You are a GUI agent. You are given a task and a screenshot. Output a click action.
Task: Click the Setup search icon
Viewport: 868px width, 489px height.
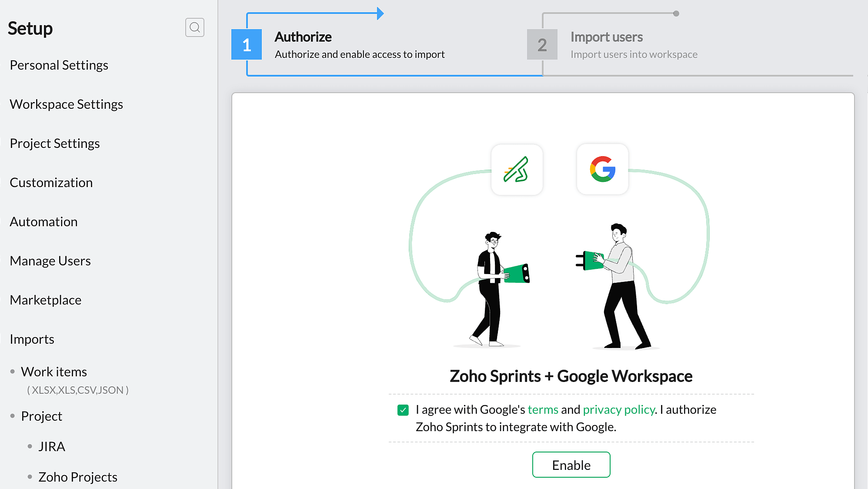(194, 27)
